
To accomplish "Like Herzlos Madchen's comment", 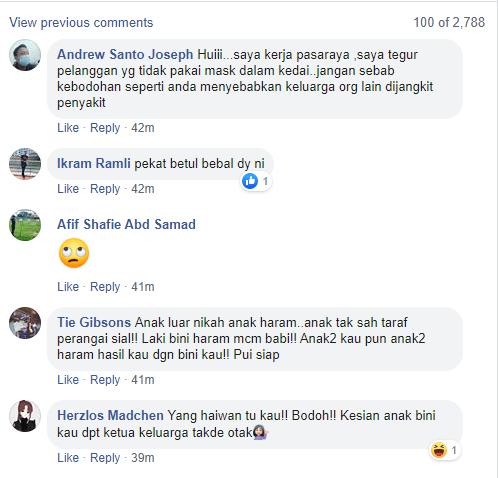I will click(x=68, y=458).
